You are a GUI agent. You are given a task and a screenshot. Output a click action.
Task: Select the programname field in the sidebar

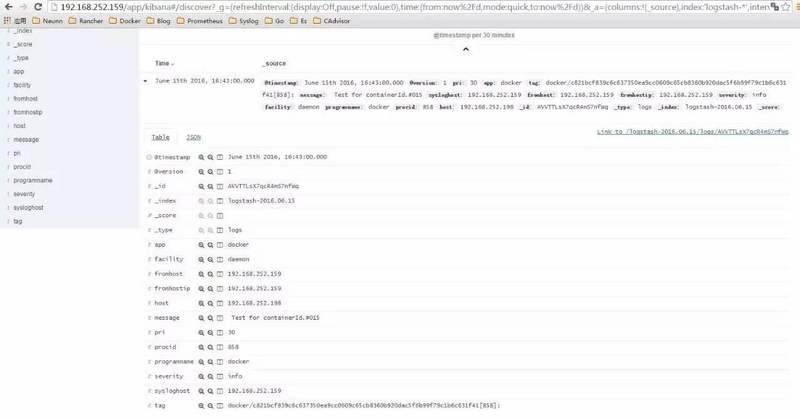33,181
